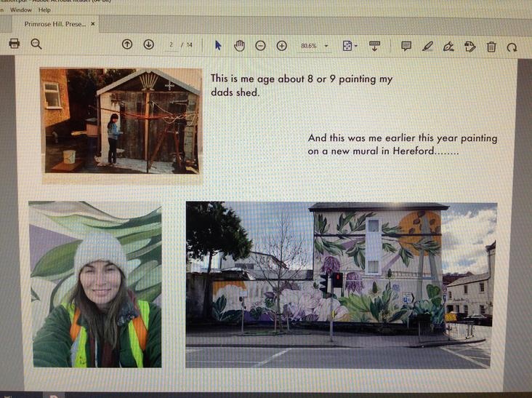This screenshot has width=532, height=398.
Task: Add a sticky note comment
Action: (406, 47)
